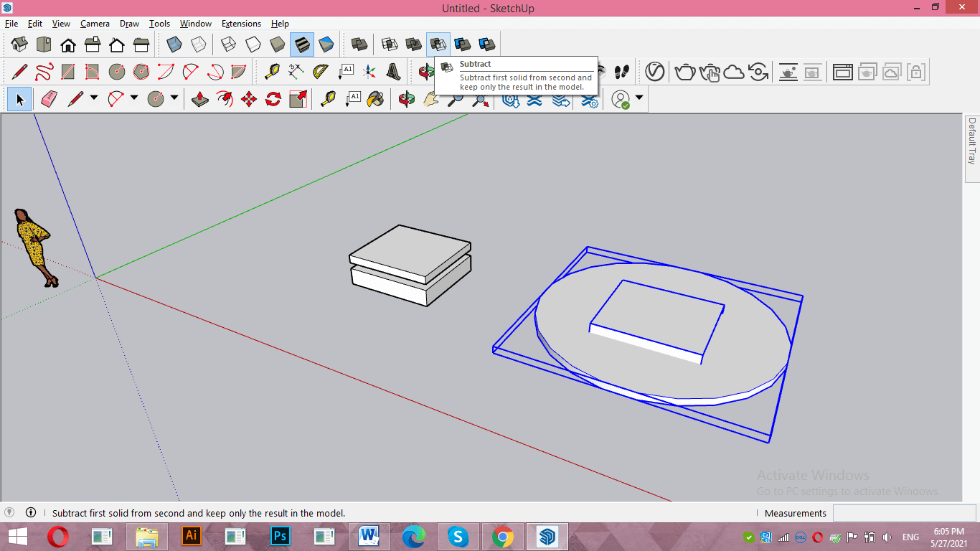This screenshot has width=980, height=551.
Task: Toggle Shaded With Textures style
Action: (x=302, y=44)
